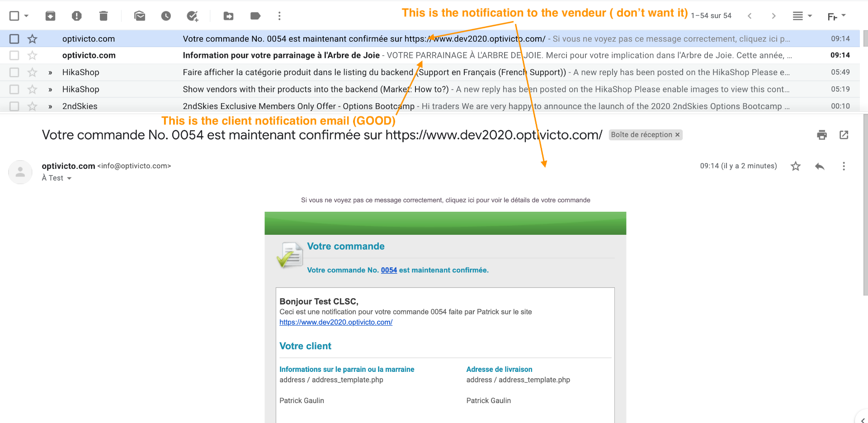
Task: Mark as unread using the envelope icon
Action: (140, 16)
